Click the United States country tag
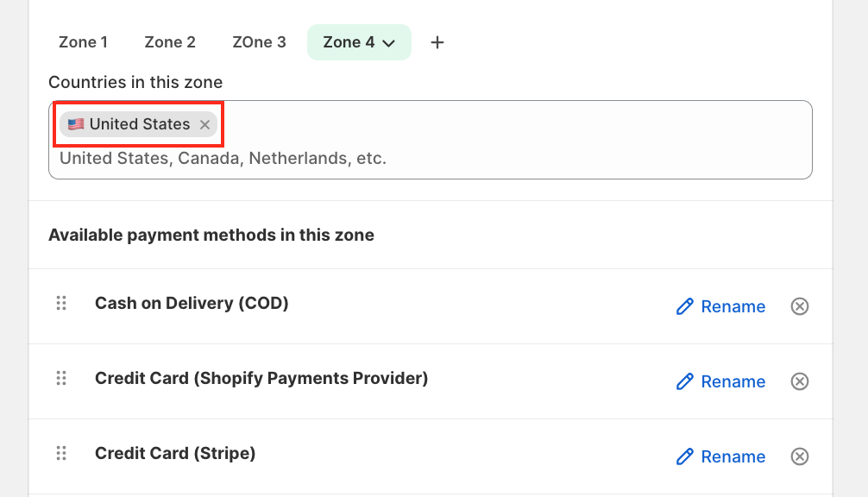Image resolution: width=868 pixels, height=497 pixels. (x=139, y=124)
